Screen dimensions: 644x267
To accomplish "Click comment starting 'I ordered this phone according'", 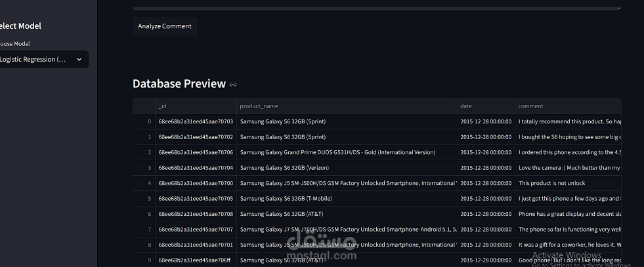I will coord(568,152).
